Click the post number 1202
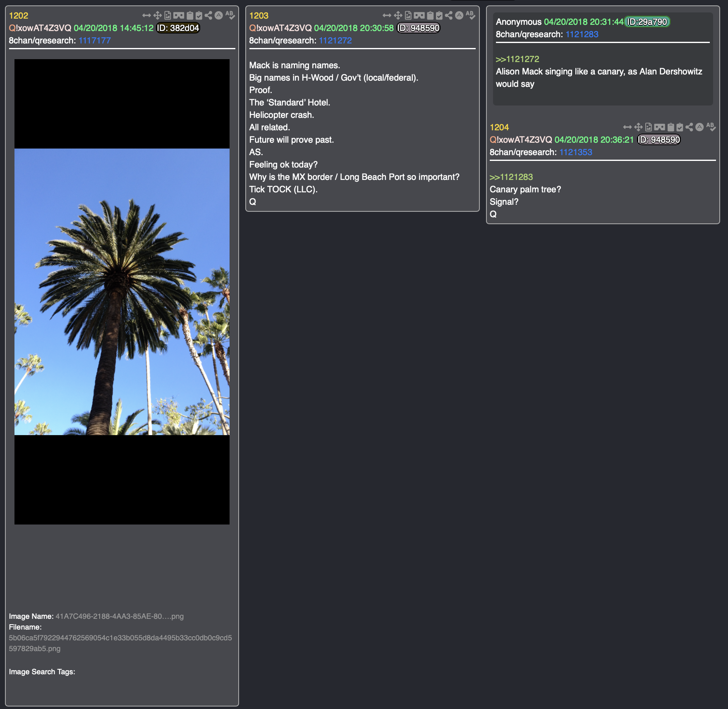 (x=19, y=16)
